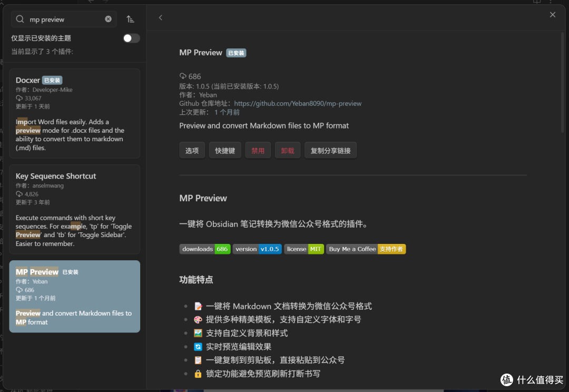
Task: Click the Docxer download icon beside 33,067
Action: [x=19, y=98]
